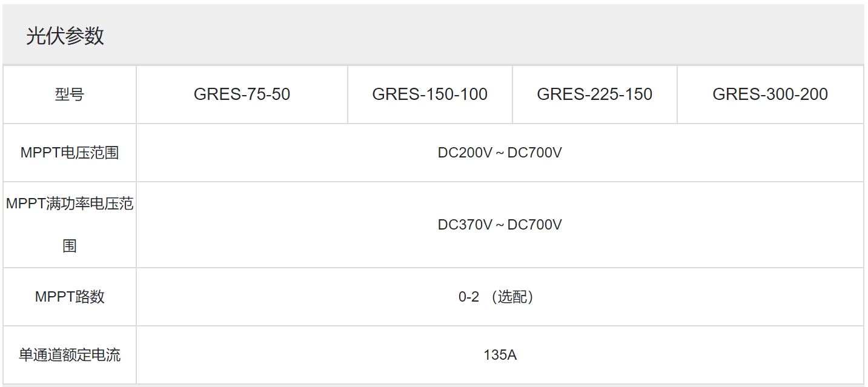The width and height of the screenshot is (868, 387).
Task: Select the 型号 row label cell
Action: pyautogui.click(x=70, y=94)
